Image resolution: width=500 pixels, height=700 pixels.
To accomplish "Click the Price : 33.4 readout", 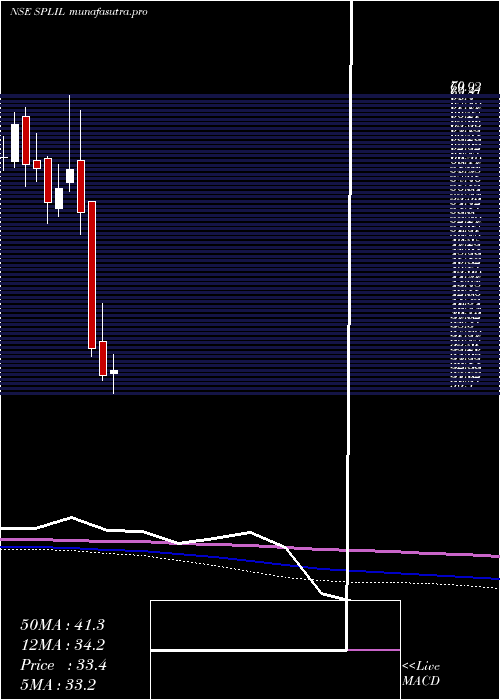I will click(63, 665).
